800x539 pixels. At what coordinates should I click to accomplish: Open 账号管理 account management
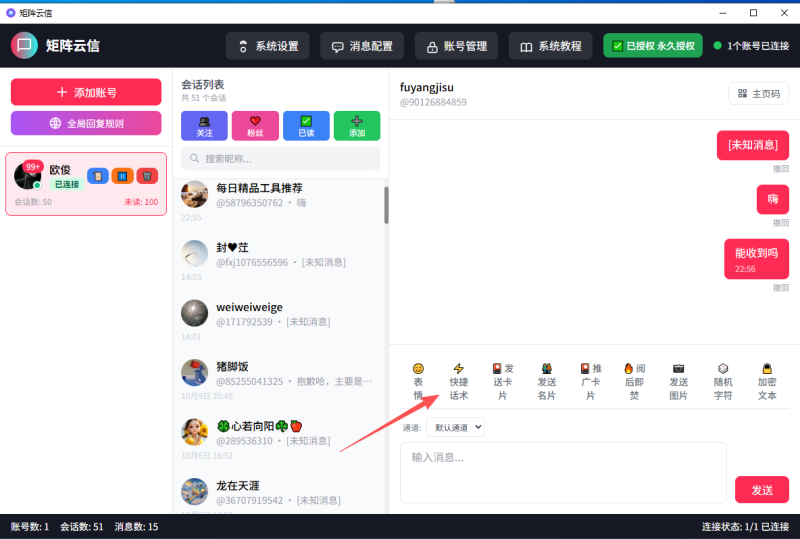coord(457,46)
